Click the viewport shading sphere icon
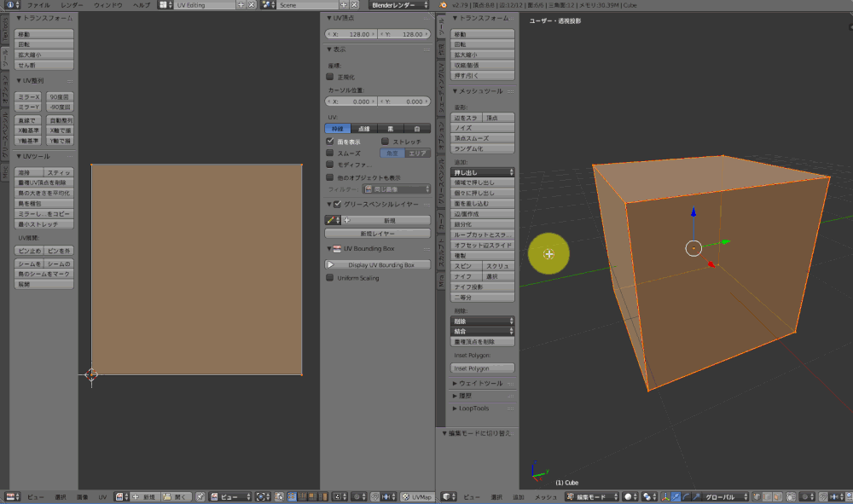The height and width of the screenshot is (504, 853). tap(630, 496)
